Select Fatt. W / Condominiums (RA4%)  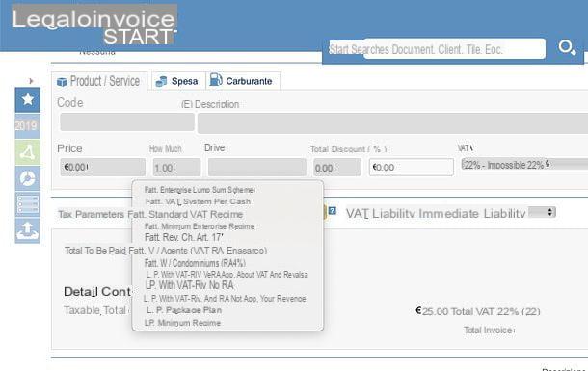(x=195, y=263)
